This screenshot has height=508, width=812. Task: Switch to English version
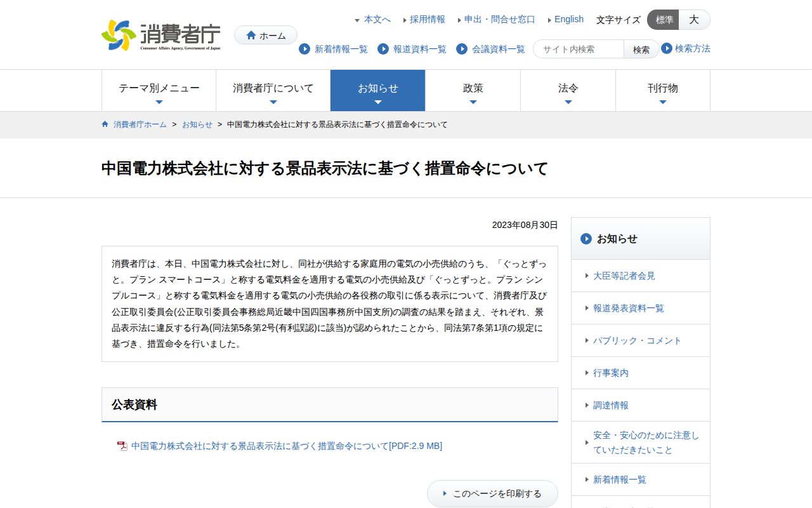click(569, 19)
